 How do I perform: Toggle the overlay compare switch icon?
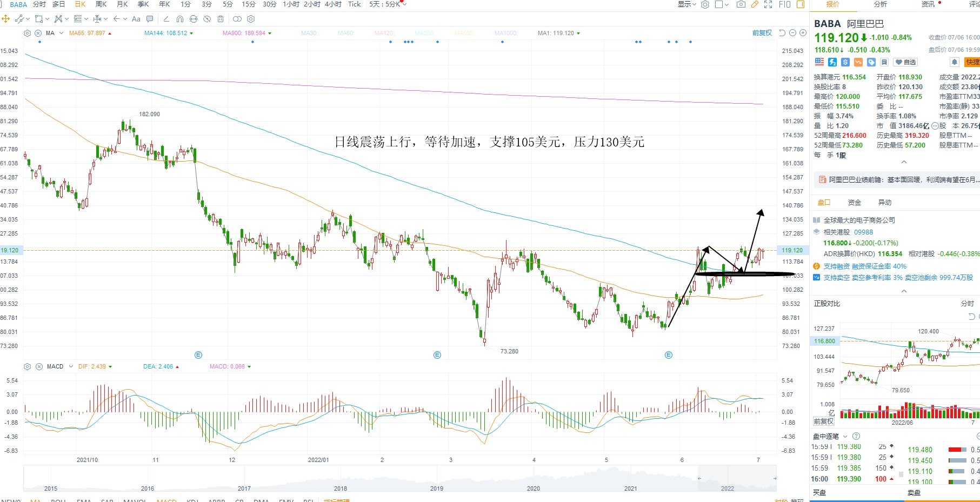click(x=237, y=19)
